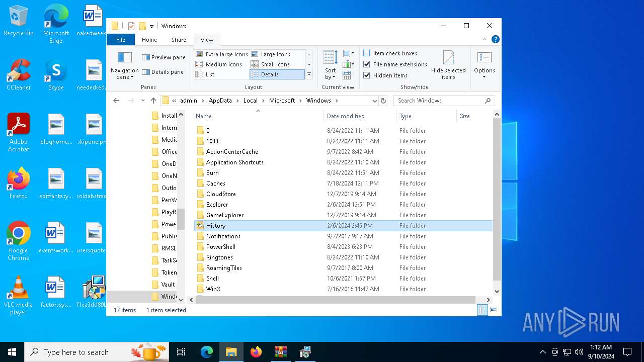Switch to details view icon in status bar
This screenshot has width=644, height=362.
[x=483, y=310]
